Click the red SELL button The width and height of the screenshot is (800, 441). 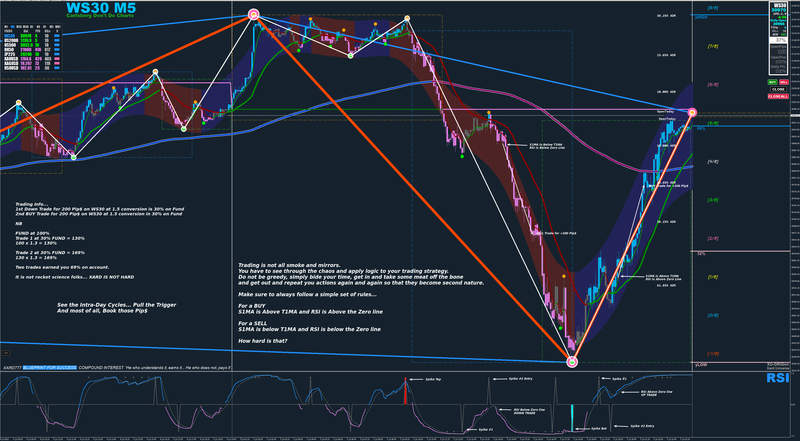[x=784, y=82]
